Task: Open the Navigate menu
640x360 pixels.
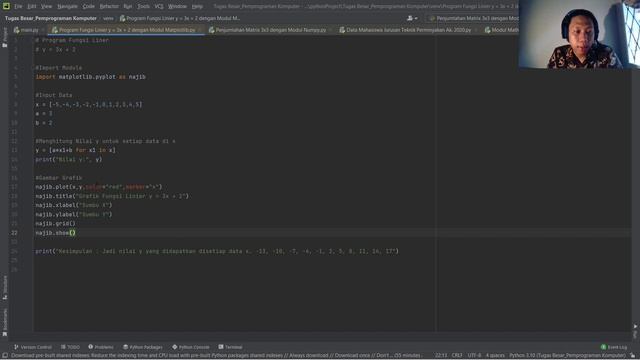Action: 67,7
